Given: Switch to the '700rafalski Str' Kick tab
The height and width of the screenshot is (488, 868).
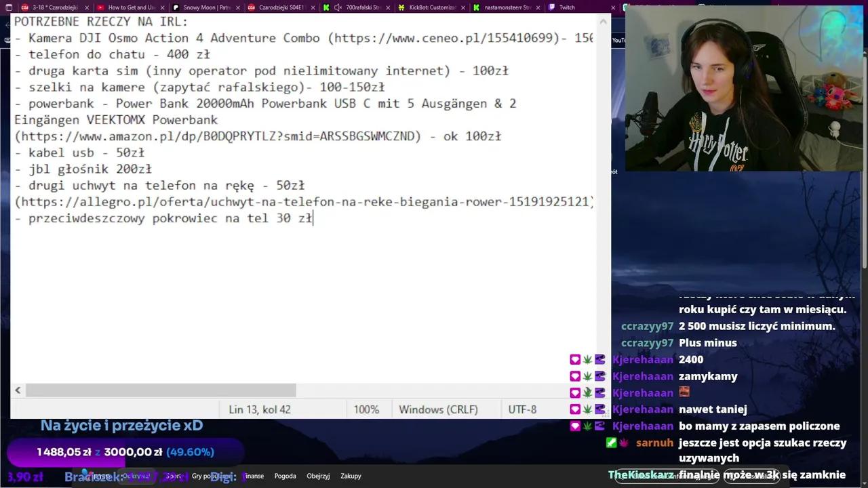Looking at the screenshot, I should click(356, 7).
